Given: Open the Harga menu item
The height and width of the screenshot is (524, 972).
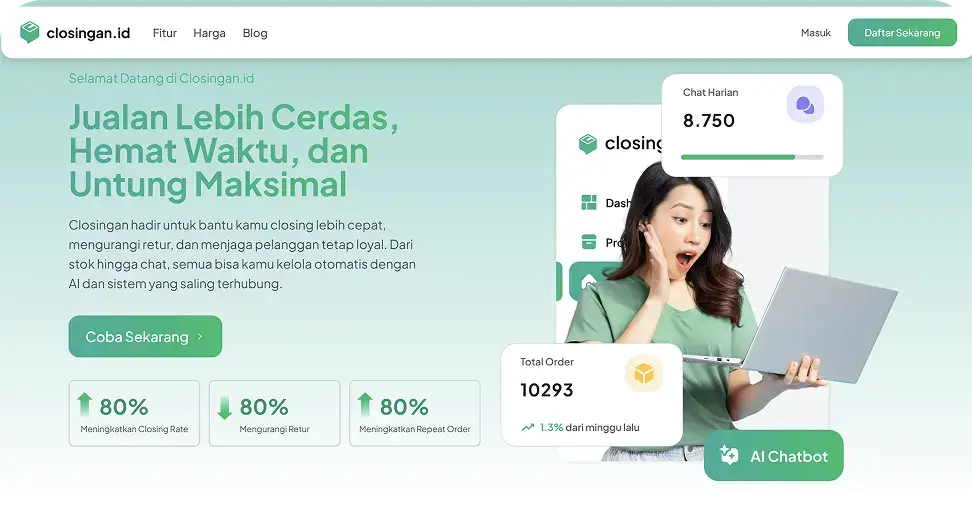Looking at the screenshot, I should [210, 33].
